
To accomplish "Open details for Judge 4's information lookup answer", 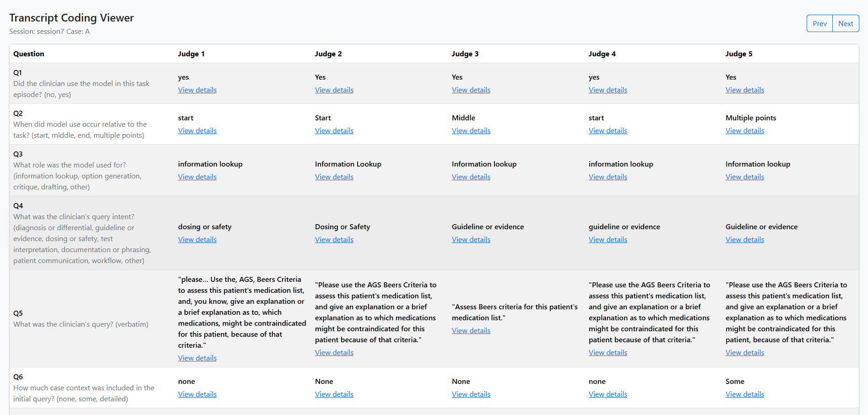I will point(608,177).
